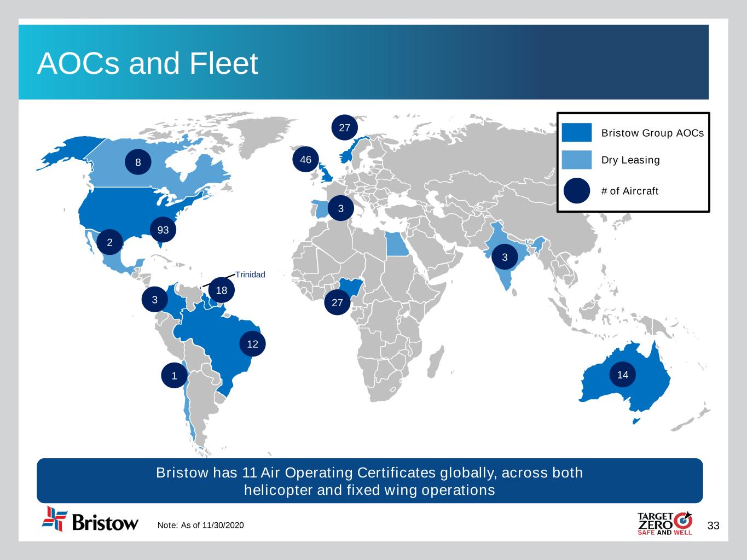Select the 1 aircraft circle near Chile
This screenshot has height=560, width=747.
click(x=174, y=376)
